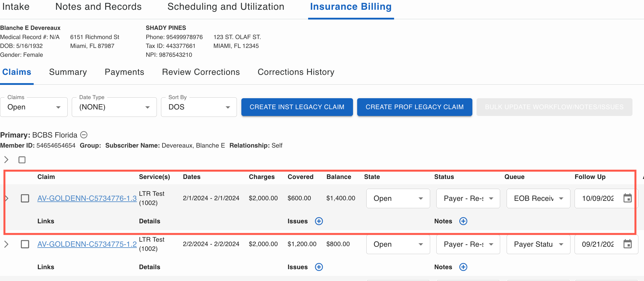This screenshot has height=281, width=644.
Task: Add a note to claim C5734775-1.2
Action: point(463,267)
